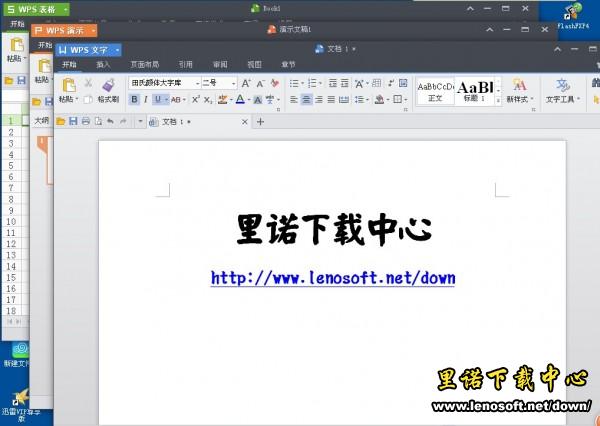Click the Redo arrow in quick toolbar
This screenshot has height=426, width=600.
(123, 121)
